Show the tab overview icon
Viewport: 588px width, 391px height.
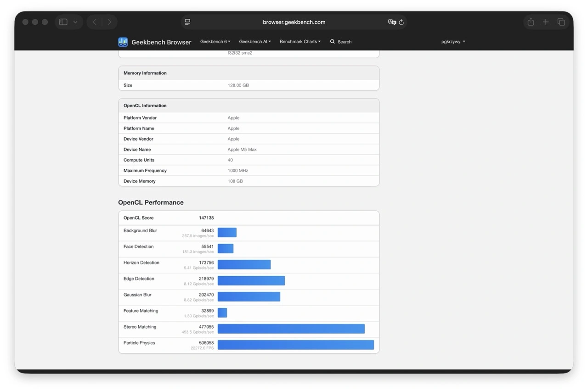[x=561, y=22]
